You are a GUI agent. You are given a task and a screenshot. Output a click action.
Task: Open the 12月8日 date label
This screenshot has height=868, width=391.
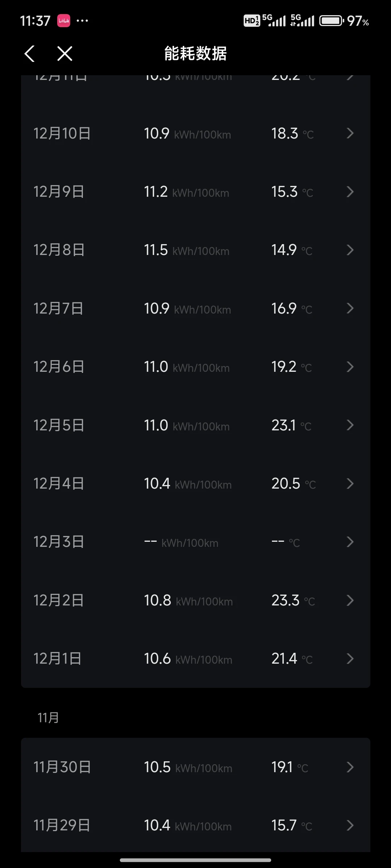(x=59, y=250)
